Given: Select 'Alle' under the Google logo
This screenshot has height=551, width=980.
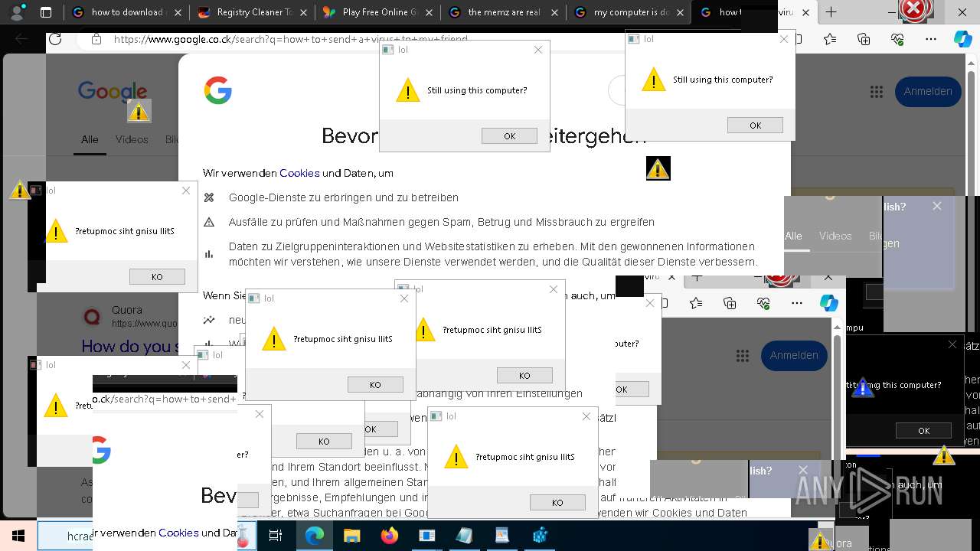Looking at the screenshot, I should [90, 139].
